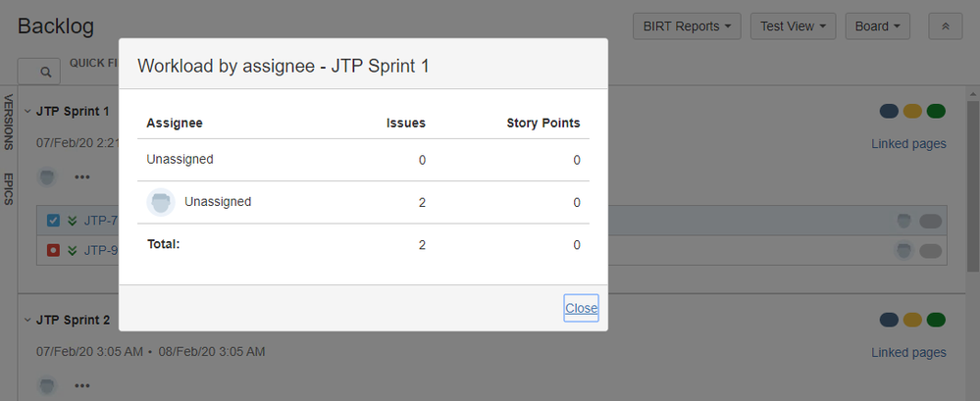The height and width of the screenshot is (401, 980).
Task: Click assignee avatar under JTP Sprint 1
Action: click(48, 177)
